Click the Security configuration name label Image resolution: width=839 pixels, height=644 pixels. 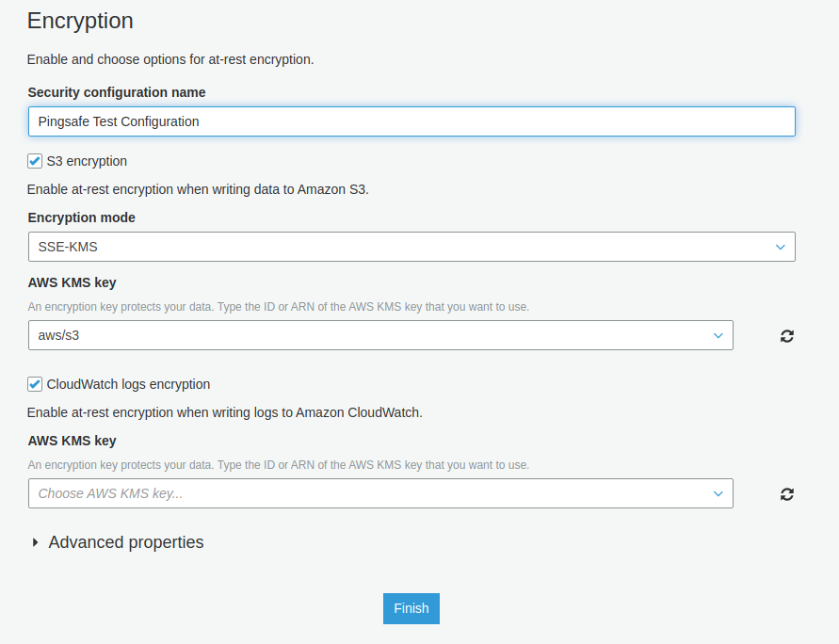[117, 92]
